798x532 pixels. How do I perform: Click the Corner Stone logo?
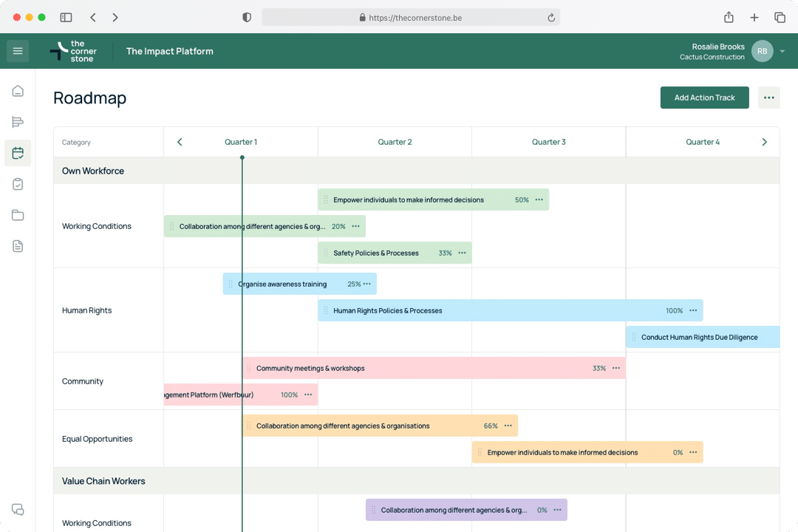(x=73, y=52)
